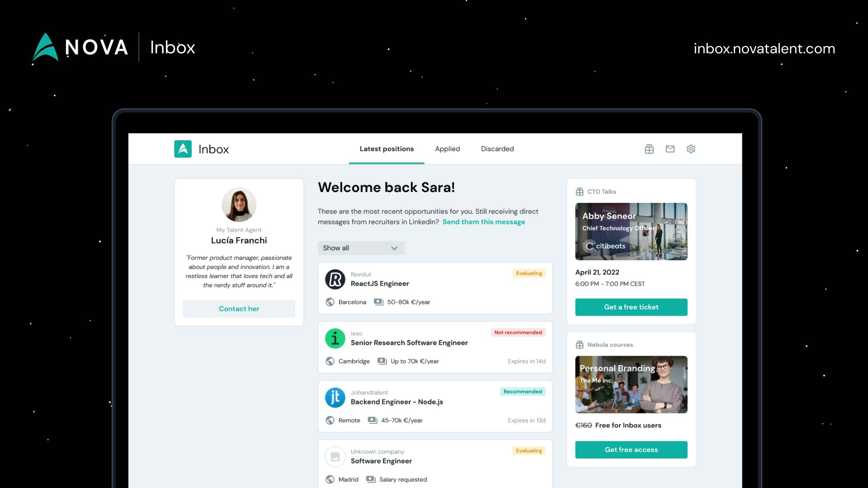The height and width of the screenshot is (488, 868).
Task: Follow the Send them this message link
Action: coord(483,222)
